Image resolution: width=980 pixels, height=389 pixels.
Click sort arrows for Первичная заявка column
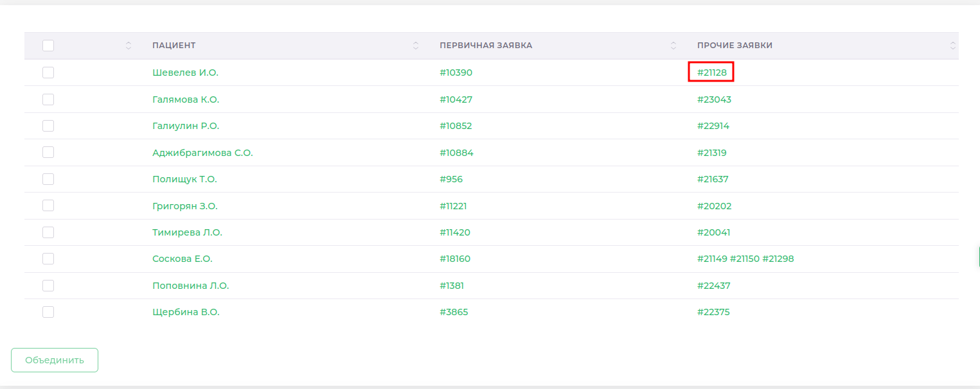[673, 46]
